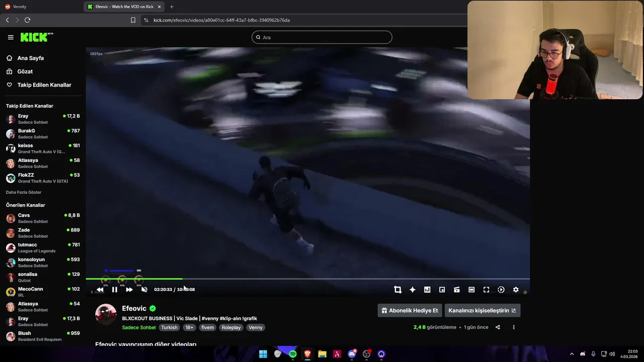Open Eray channel with 17,2 B viewers
Screen dimensions: 644x362
pyautogui.click(x=43, y=119)
